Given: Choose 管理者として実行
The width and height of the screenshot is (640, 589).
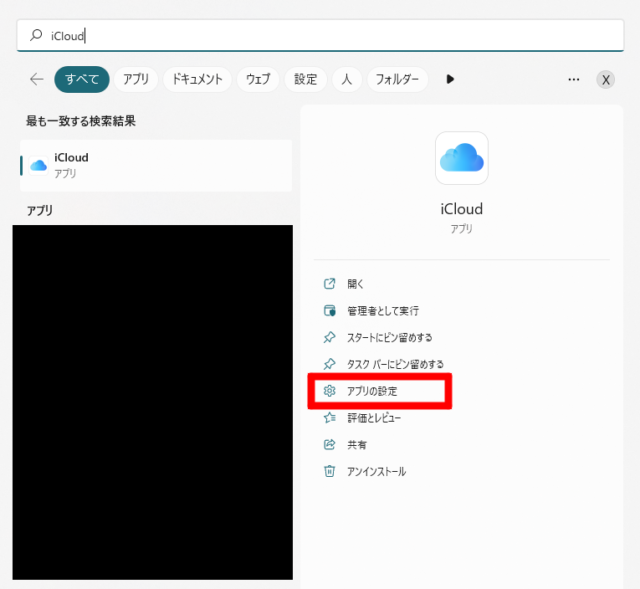Looking at the screenshot, I should coord(383,311).
